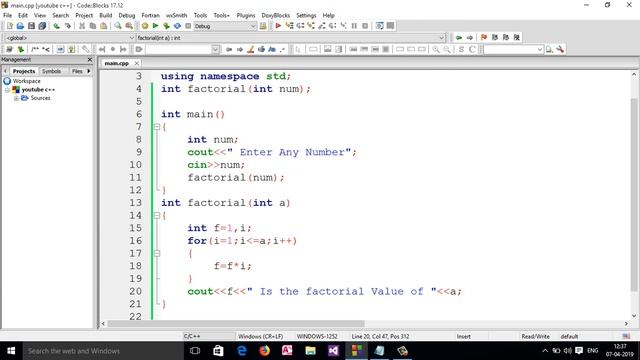Paste using the clipboard icon

104,26
